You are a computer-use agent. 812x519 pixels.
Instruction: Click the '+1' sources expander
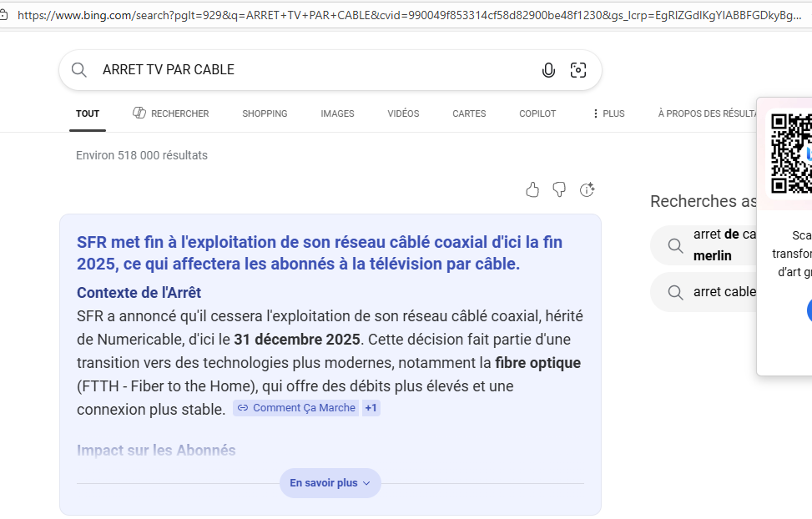(x=370, y=407)
